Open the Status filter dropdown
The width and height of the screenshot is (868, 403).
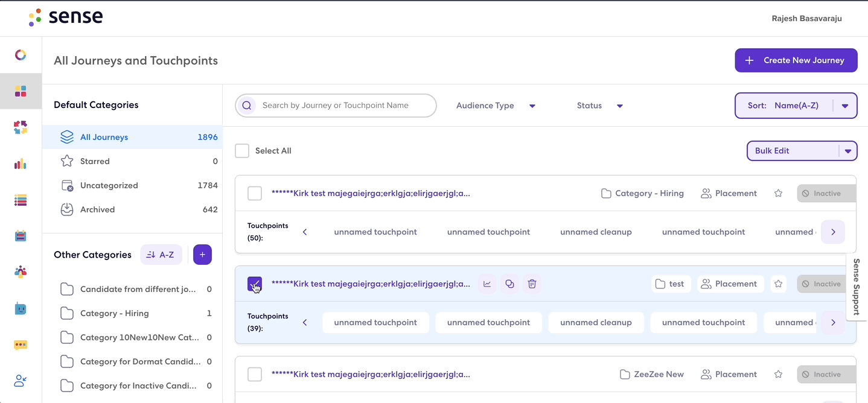pos(599,106)
